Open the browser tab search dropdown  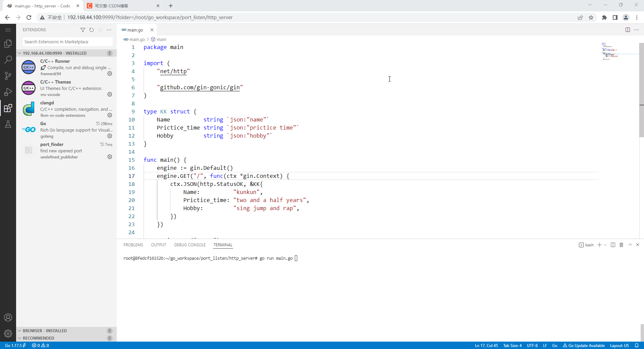[590, 5]
